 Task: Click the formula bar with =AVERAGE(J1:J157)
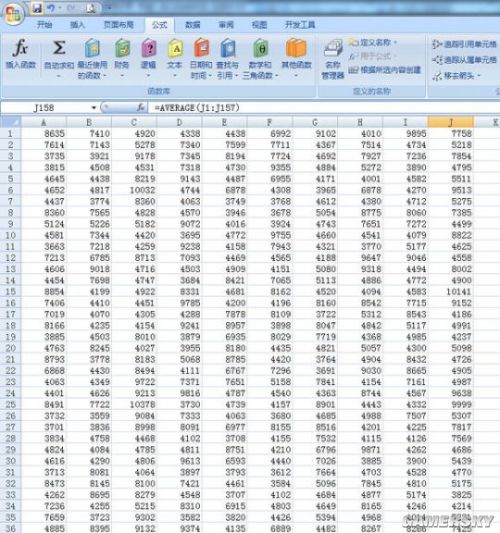click(325, 108)
